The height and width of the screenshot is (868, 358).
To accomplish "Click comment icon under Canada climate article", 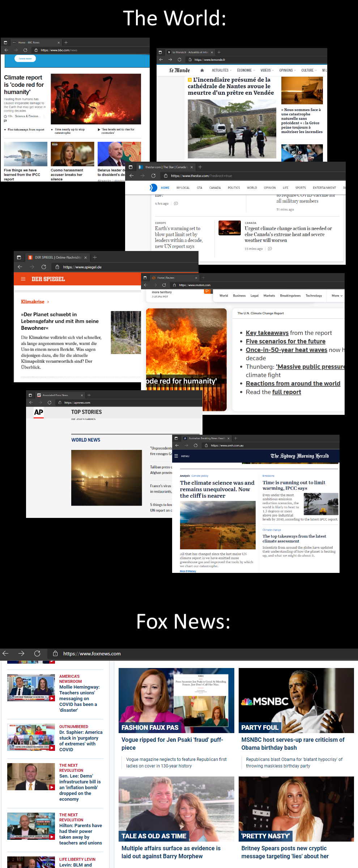I will pos(270,249).
